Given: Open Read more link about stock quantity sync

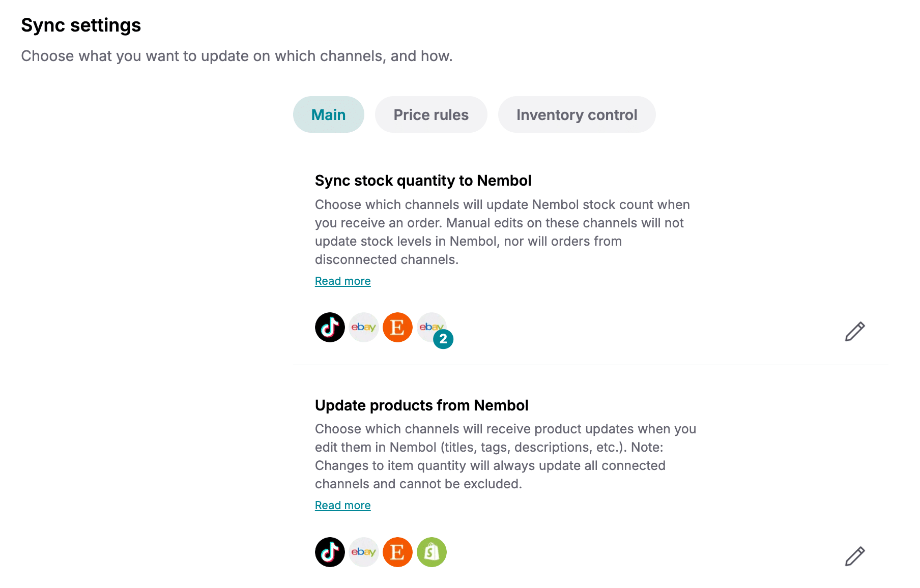Looking at the screenshot, I should [x=342, y=281].
